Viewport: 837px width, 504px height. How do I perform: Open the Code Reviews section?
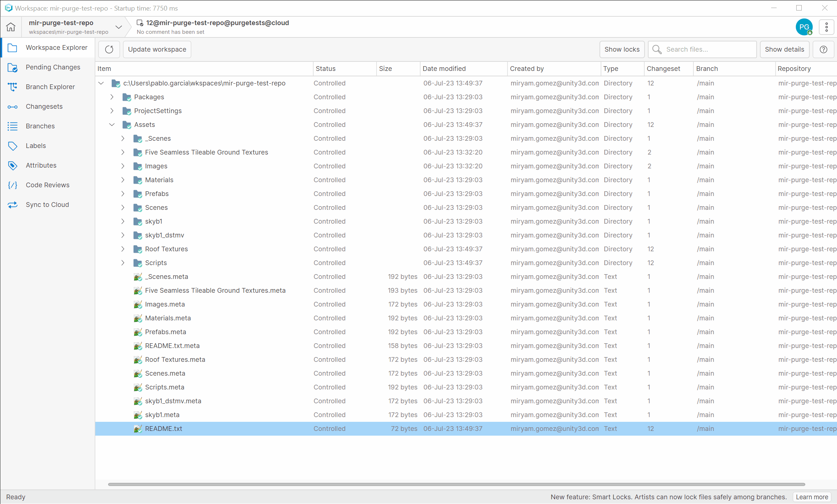pyautogui.click(x=47, y=185)
